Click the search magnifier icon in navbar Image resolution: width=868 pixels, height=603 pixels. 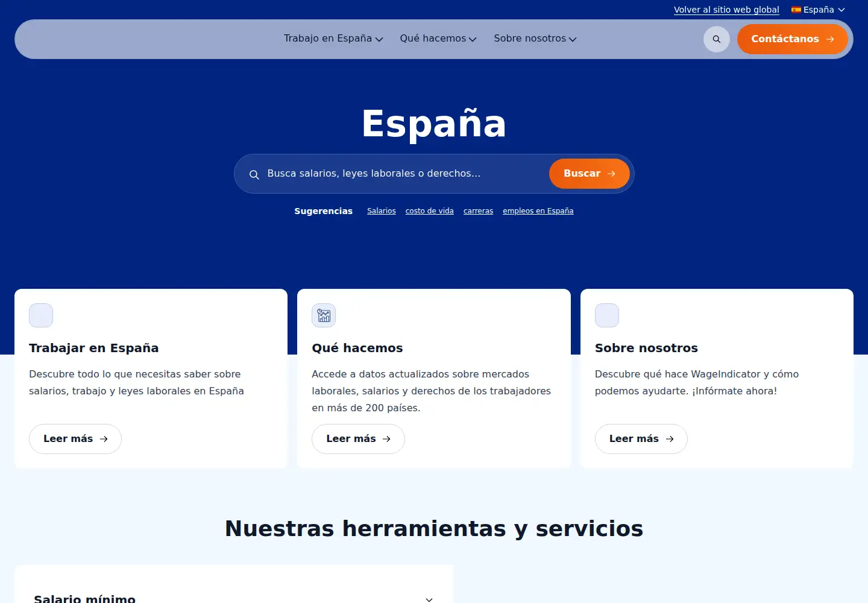pyautogui.click(x=717, y=39)
